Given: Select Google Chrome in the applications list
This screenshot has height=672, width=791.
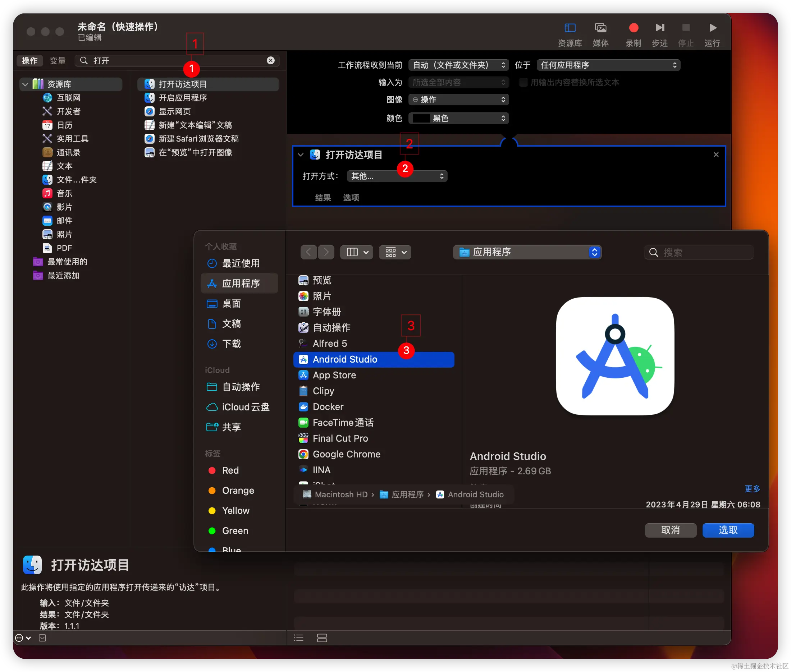Looking at the screenshot, I should pos(374,454).
